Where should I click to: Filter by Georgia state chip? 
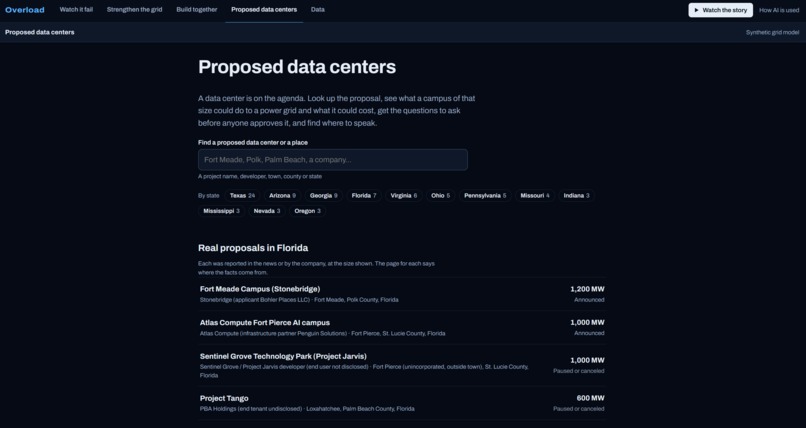323,196
